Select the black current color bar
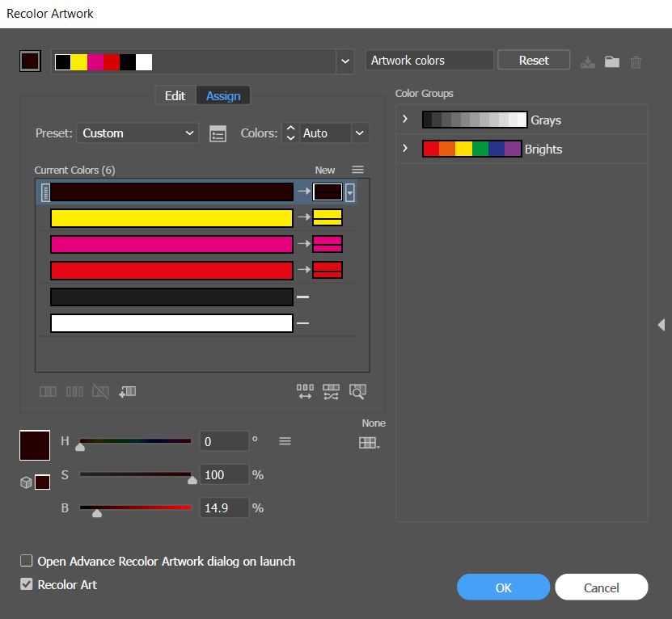Viewport: 672px width, 619px height. click(x=172, y=297)
